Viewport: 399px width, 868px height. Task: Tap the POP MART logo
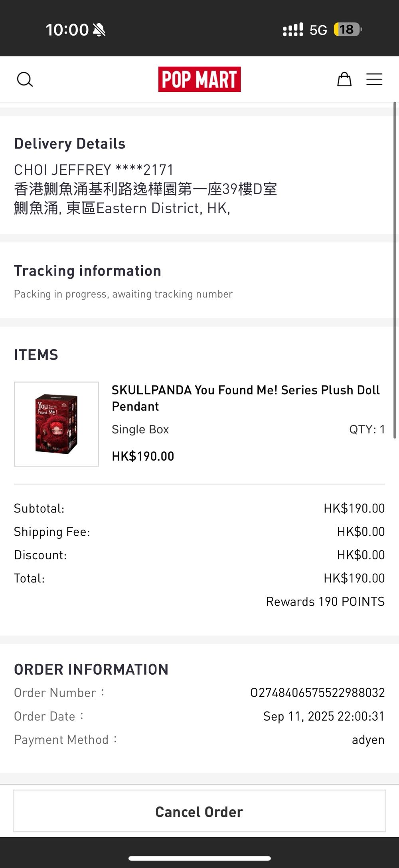(199, 79)
